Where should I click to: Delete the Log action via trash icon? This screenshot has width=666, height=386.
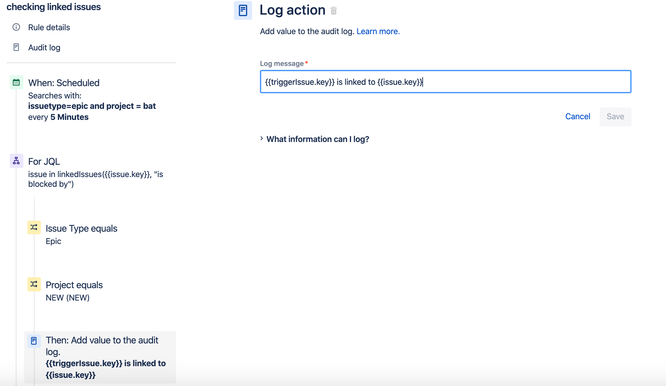point(334,11)
